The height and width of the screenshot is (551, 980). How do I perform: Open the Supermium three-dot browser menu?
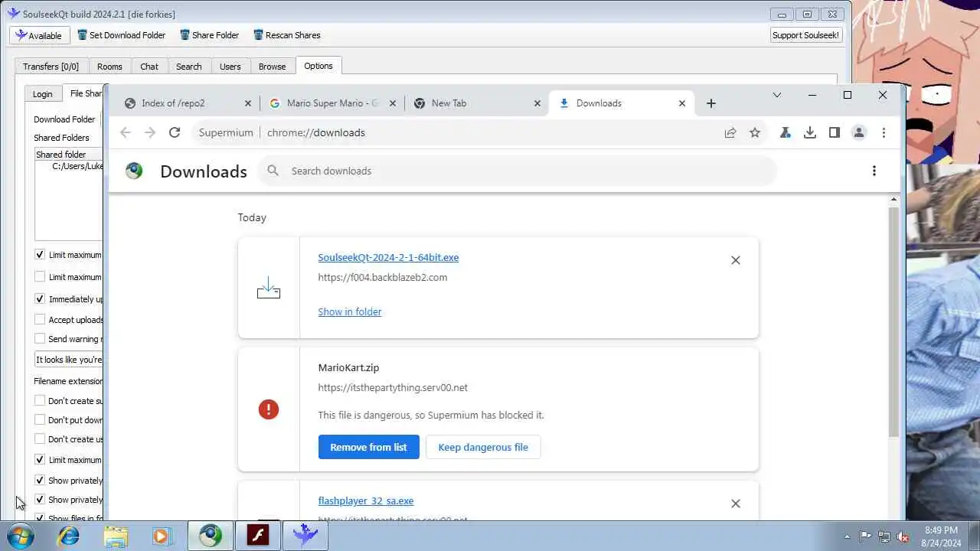[884, 132]
